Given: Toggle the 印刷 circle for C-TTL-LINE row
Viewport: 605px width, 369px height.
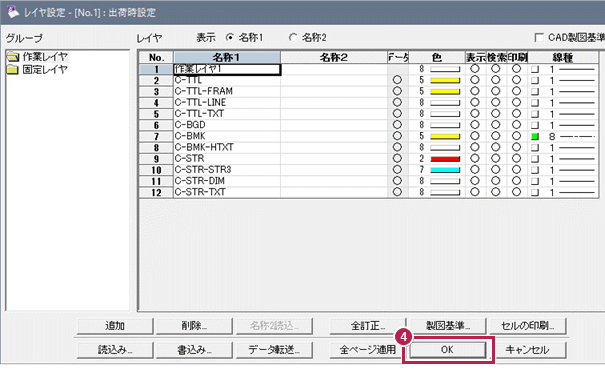Looking at the screenshot, I should [517, 102].
